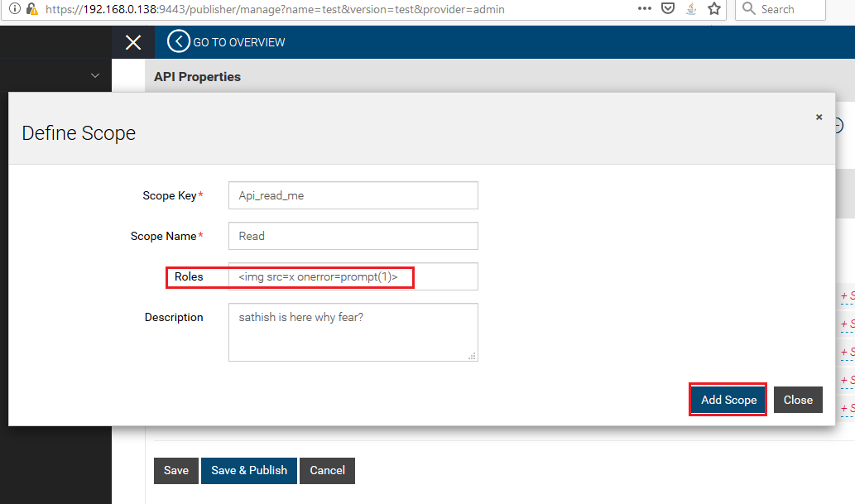Click the Save button
Screen dimensions: 855x504
pos(176,470)
